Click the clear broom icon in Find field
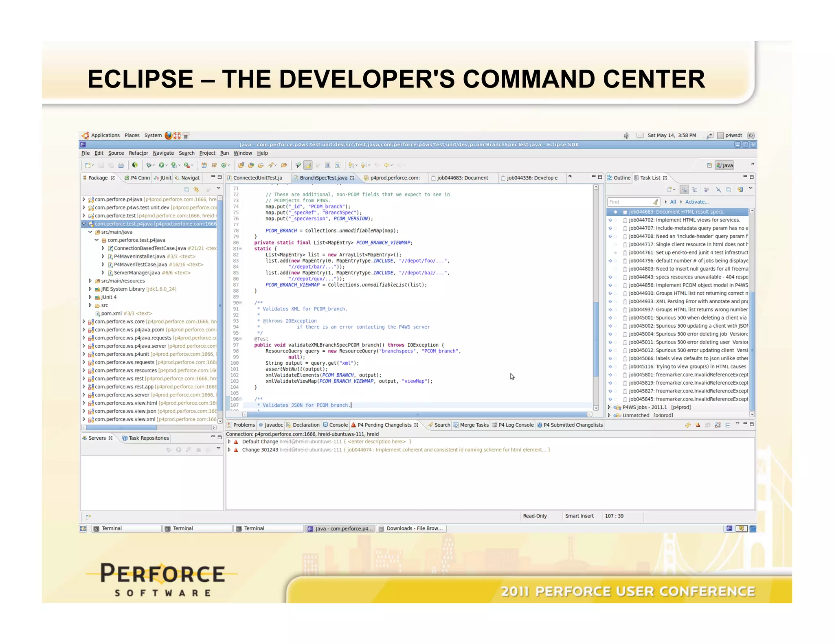The image size is (834, 644). [656, 202]
